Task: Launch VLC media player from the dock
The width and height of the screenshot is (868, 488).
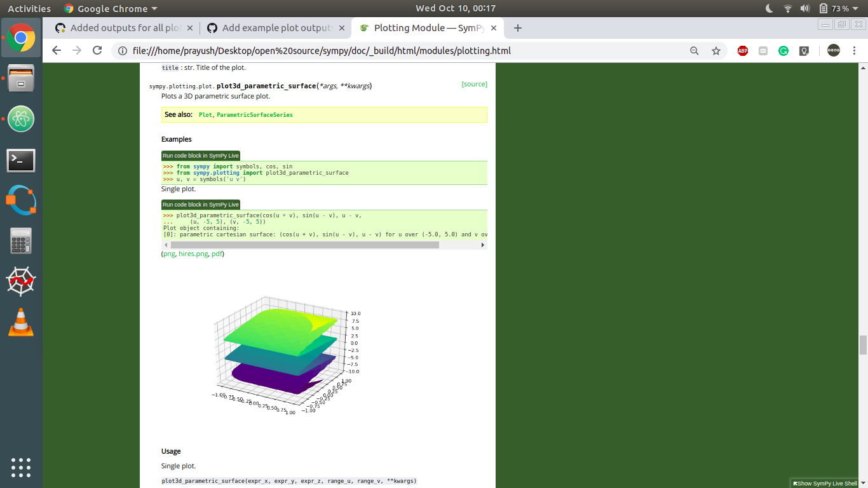Action: click(x=21, y=323)
